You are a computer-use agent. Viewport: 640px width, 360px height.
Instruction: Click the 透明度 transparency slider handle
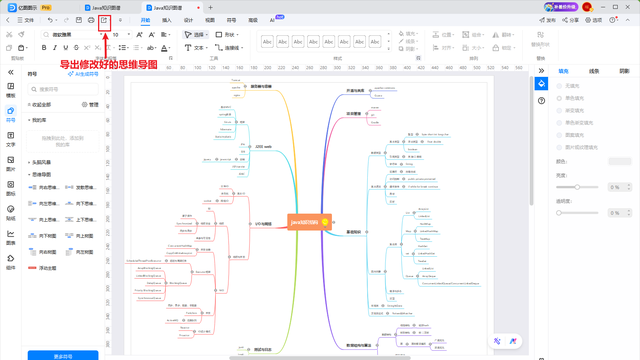pyautogui.click(x=559, y=213)
